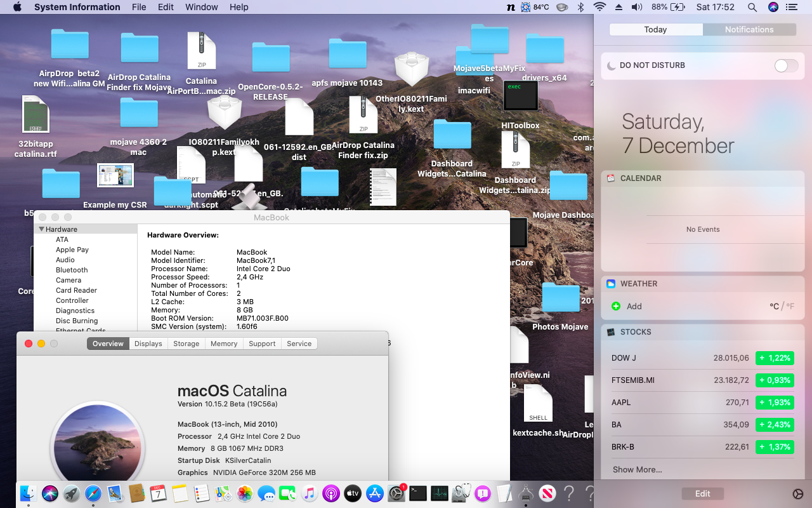Viewport: 812px width, 508px height.
Task: Open Maps app in the dock
Action: click(223, 493)
